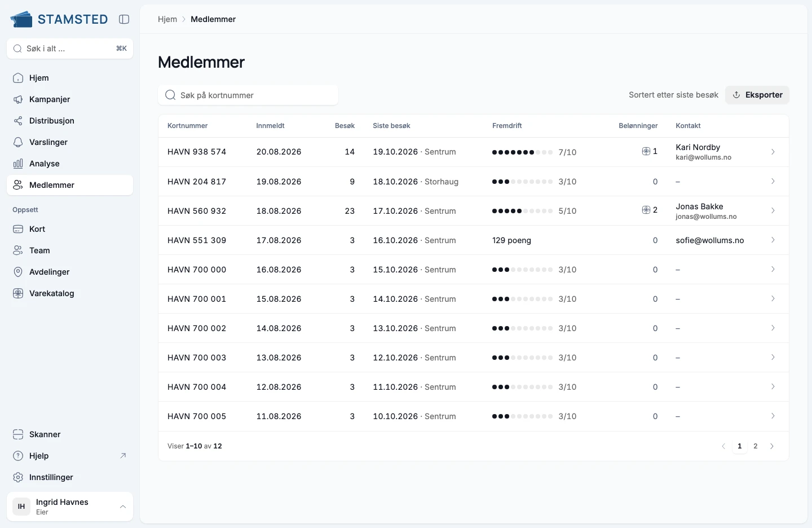Click the Skanner icon
Screen dimensions: 812x528
(18, 434)
